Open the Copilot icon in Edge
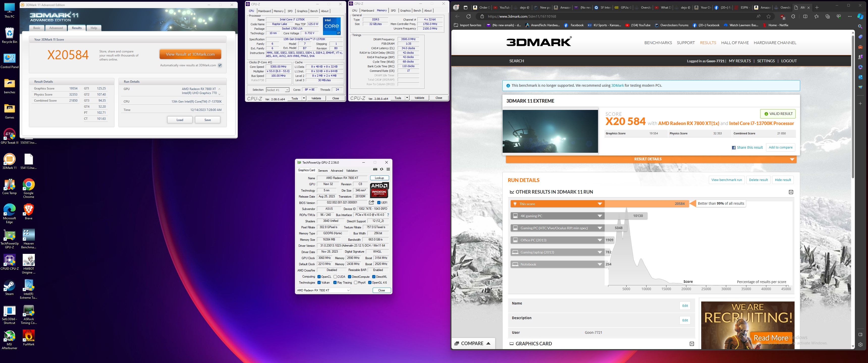Viewport: 868px width, 363px height. click(x=860, y=16)
